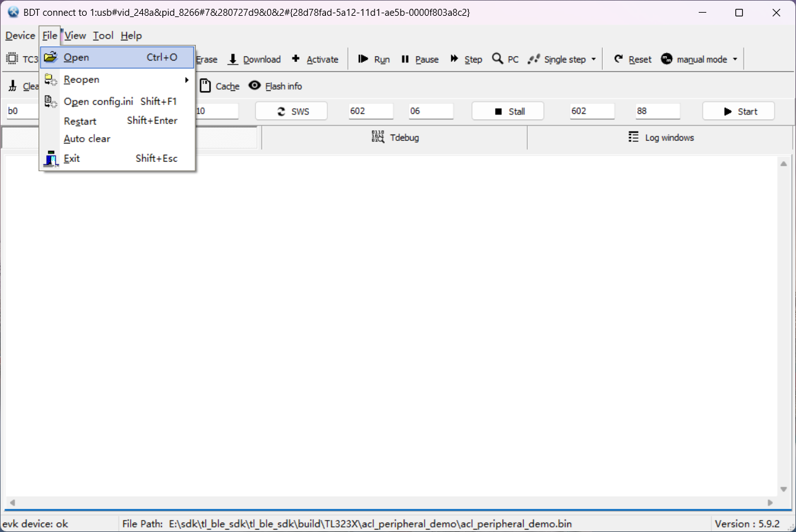Click the Cache memory card icon
Image resolution: width=796 pixels, height=532 pixels.
point(205,85)
